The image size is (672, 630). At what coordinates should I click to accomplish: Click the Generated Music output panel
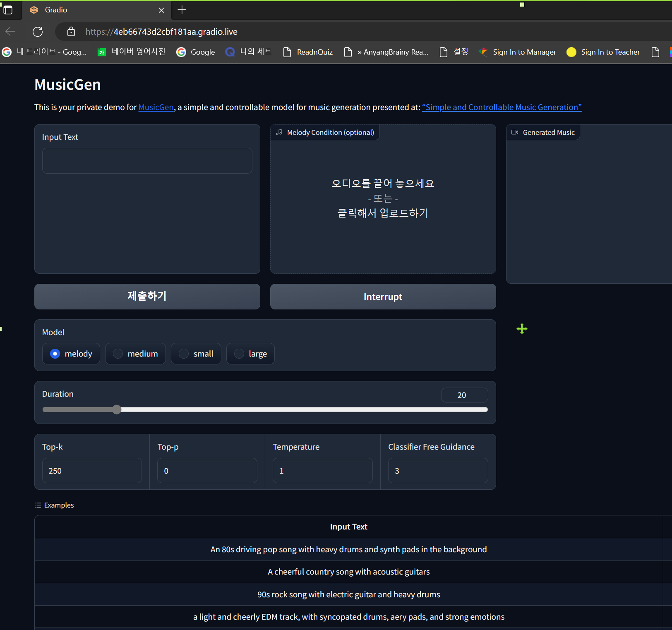[589, 204]
